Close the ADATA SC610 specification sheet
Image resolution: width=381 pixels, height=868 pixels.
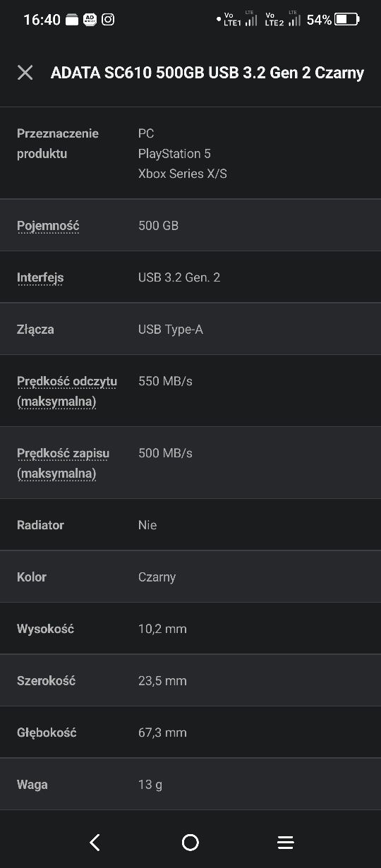25,73
